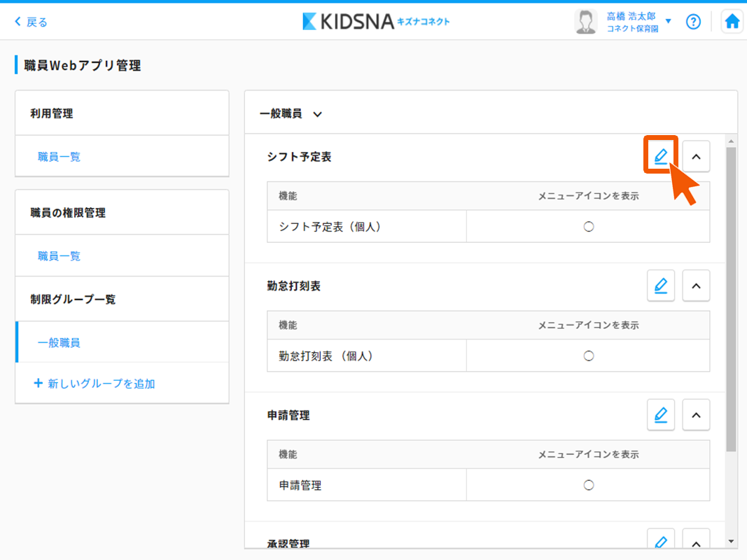Click the edit pencil for 承認管理
The image size is (747, 560).
660,541
